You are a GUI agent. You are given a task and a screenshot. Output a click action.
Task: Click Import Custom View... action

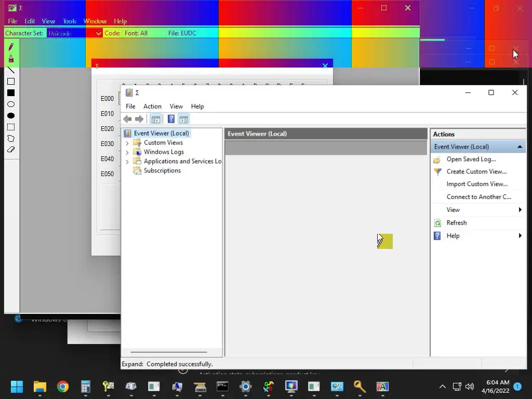tap(478, 184)
